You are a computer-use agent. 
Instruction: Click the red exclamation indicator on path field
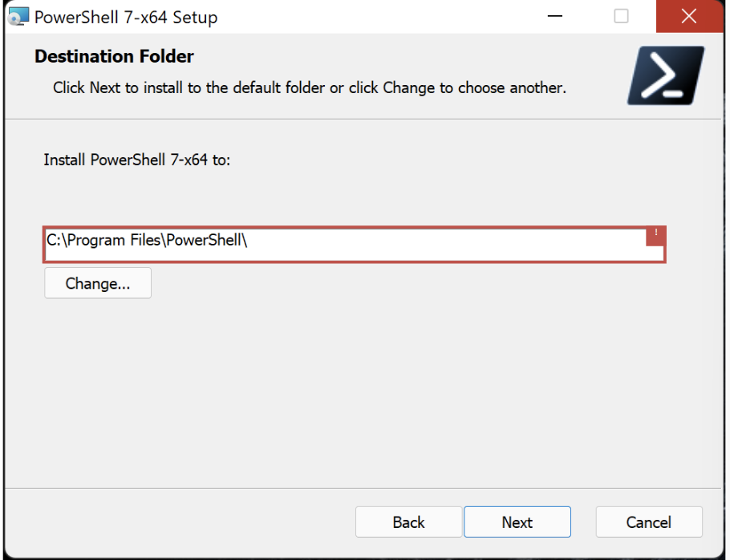pos(655,235)
